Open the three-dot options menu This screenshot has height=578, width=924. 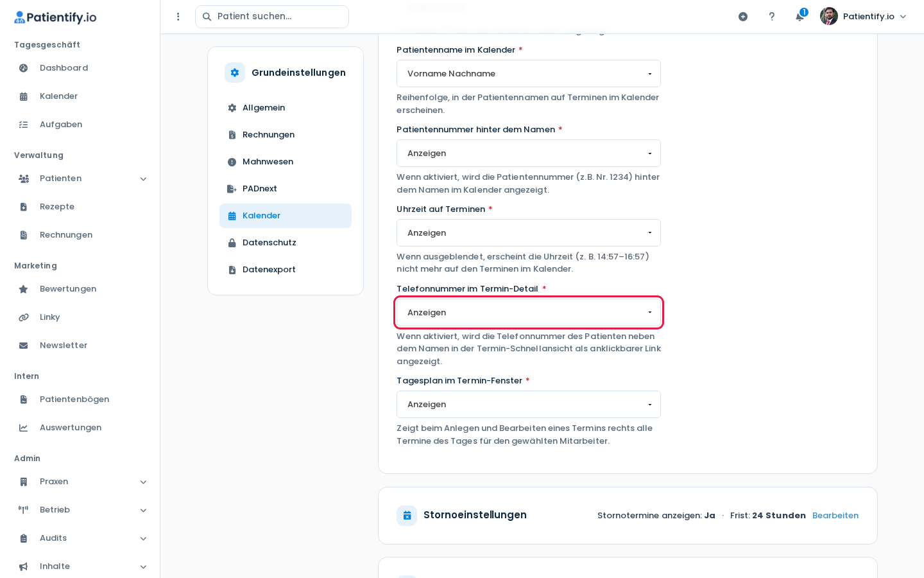point(178,17)
